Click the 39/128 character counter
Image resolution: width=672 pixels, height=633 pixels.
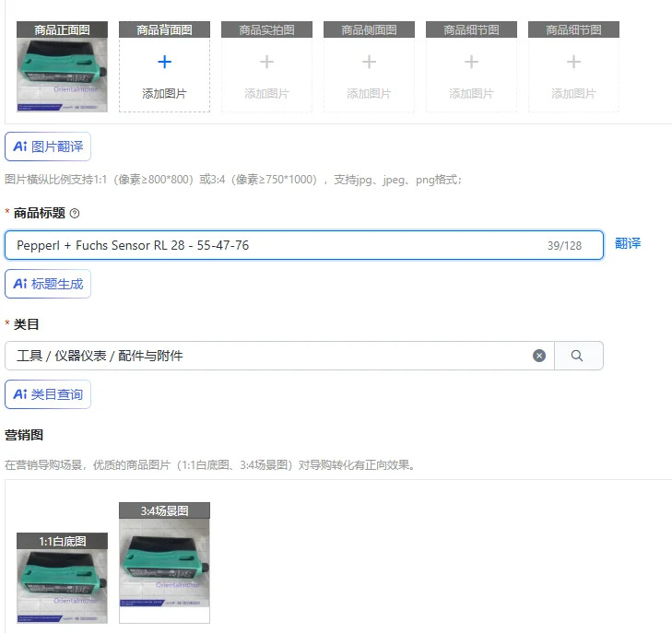pos(564,246)
